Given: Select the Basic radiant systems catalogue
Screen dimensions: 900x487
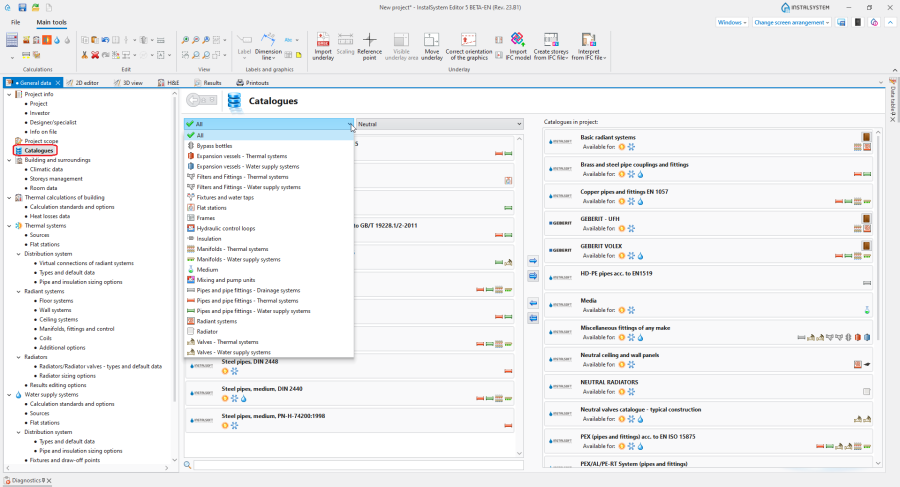Looking at the screenshot, I should click(x=708, y=142).
